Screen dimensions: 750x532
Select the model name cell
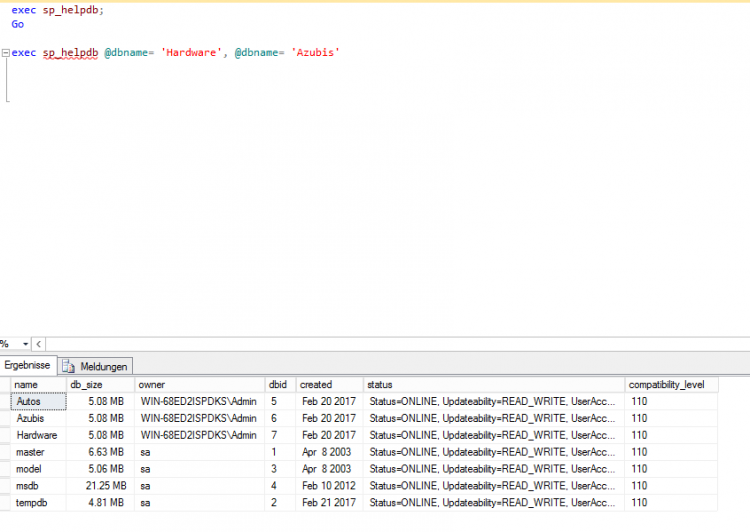tap(38, 469)
